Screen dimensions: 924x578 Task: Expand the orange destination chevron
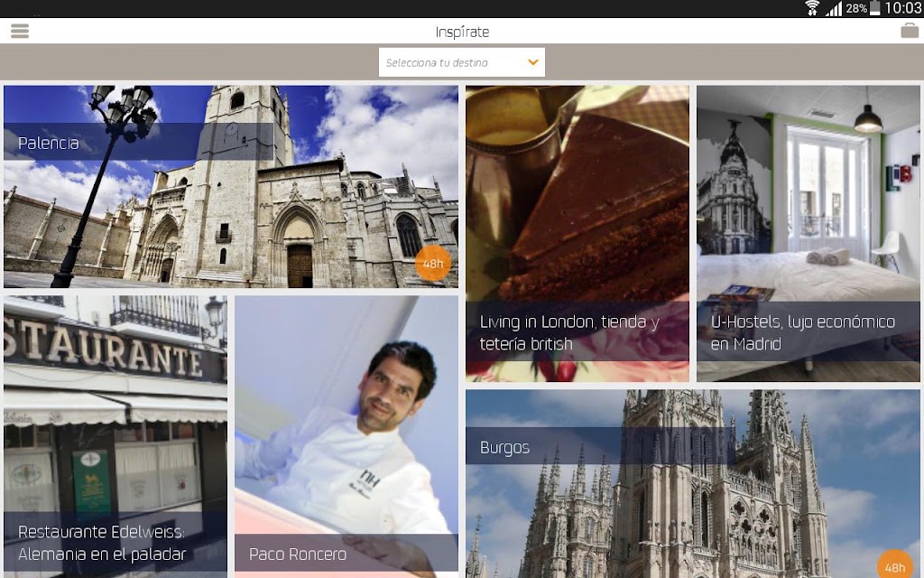[x=532, y=62]
